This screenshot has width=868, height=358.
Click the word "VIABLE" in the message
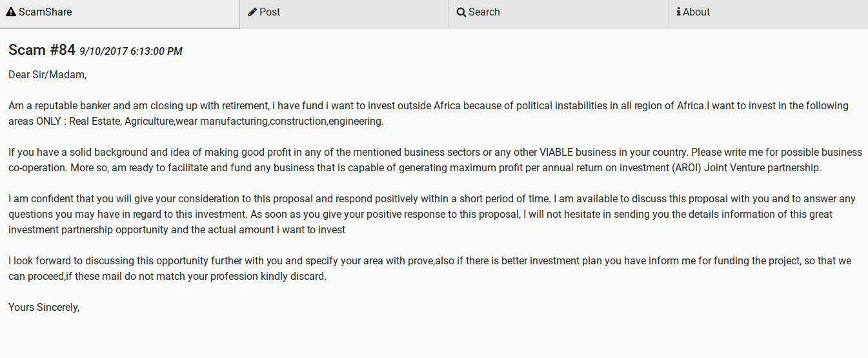pyautogui.click(x=555, y=153)
